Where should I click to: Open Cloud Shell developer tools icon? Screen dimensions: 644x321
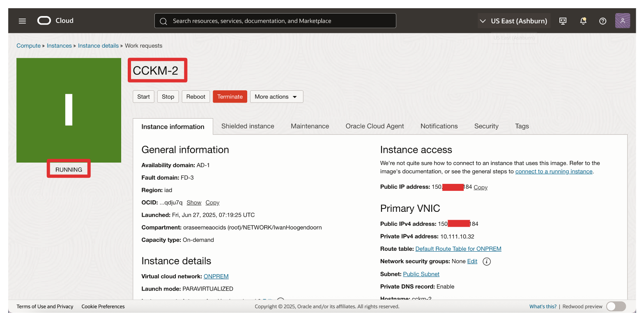click(x=563, y=21)
